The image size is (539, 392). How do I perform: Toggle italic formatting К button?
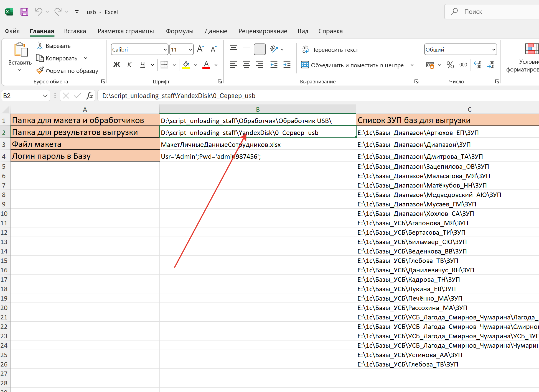point(129,65)
